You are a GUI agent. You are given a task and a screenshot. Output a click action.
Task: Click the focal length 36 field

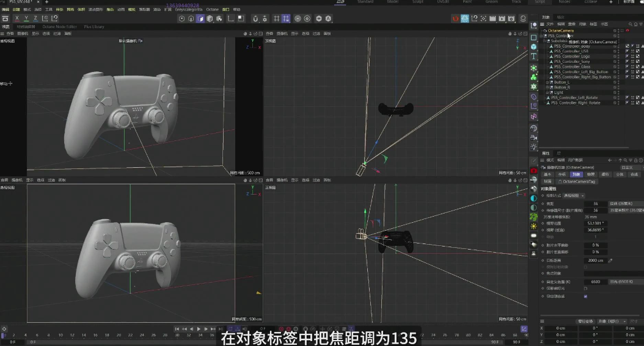(595, 204)
